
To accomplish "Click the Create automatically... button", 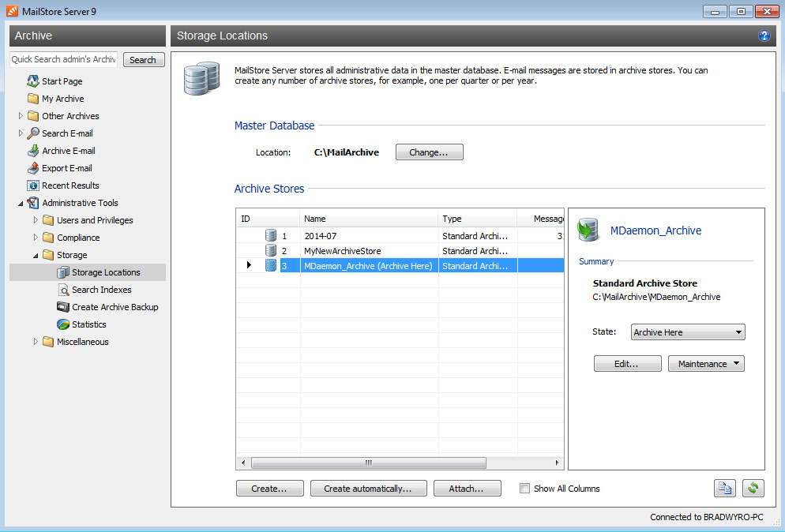I will coord(368,489).
